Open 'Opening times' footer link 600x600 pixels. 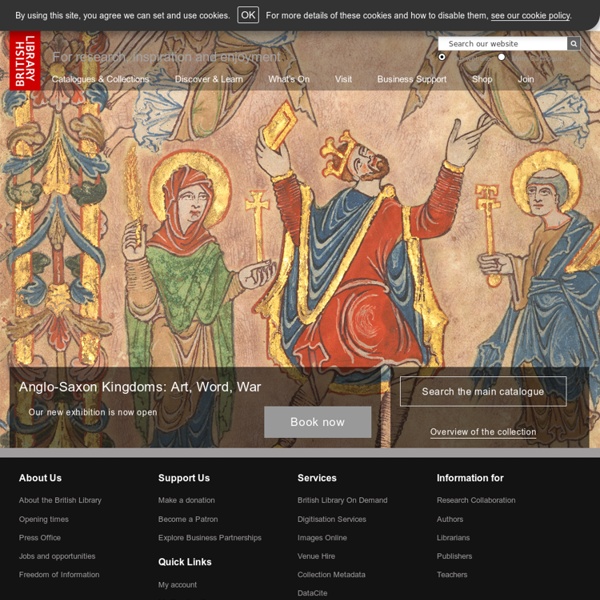pyautogui.click(x=44, y=519)
